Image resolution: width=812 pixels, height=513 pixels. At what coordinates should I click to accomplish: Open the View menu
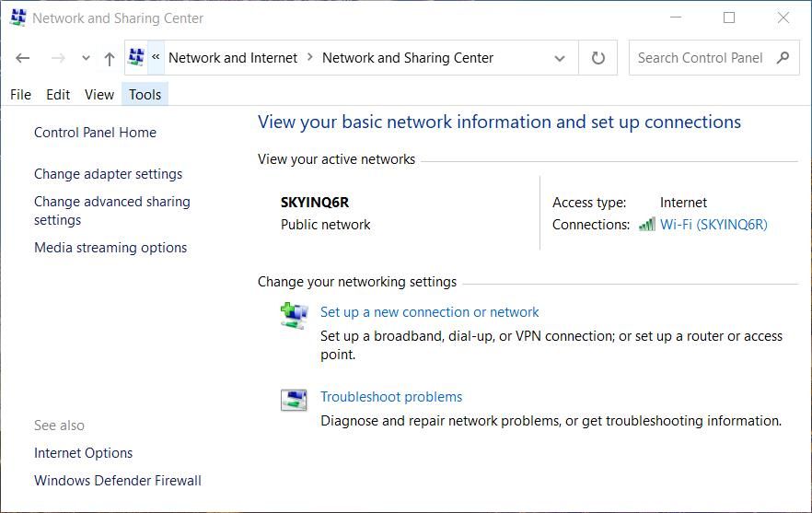pos(99,94)
